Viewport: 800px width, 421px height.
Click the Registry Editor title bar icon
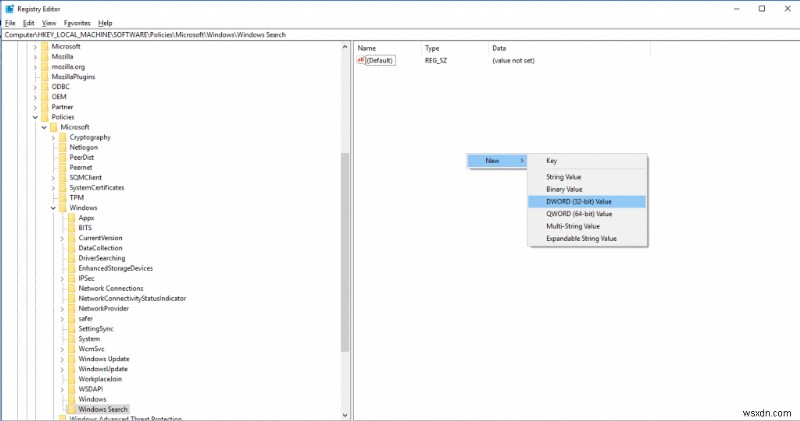pos(9,9)
